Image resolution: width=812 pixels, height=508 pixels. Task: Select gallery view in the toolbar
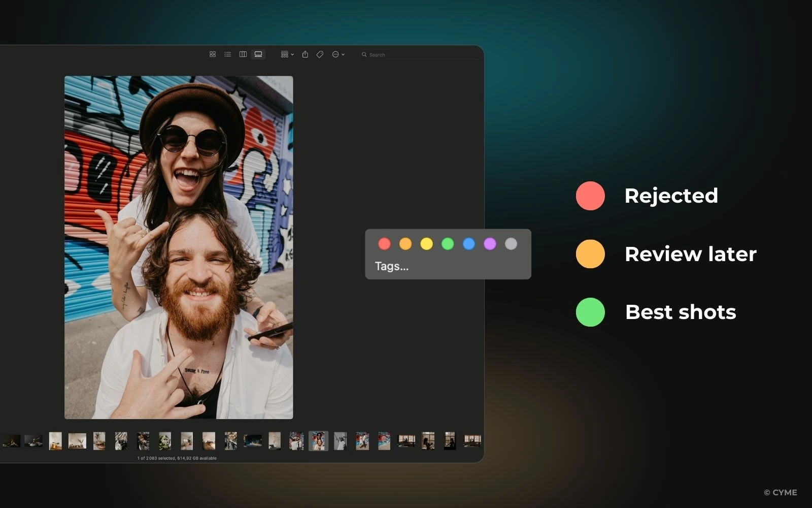pyautogui.click(x=258, y=54)
